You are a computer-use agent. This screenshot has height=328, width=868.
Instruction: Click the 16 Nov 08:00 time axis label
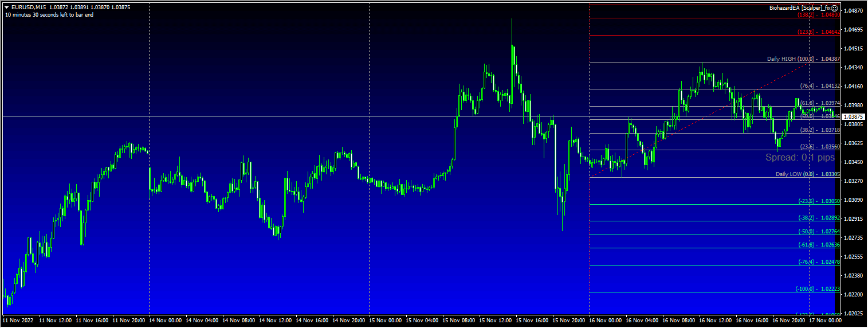coord(680,321)
